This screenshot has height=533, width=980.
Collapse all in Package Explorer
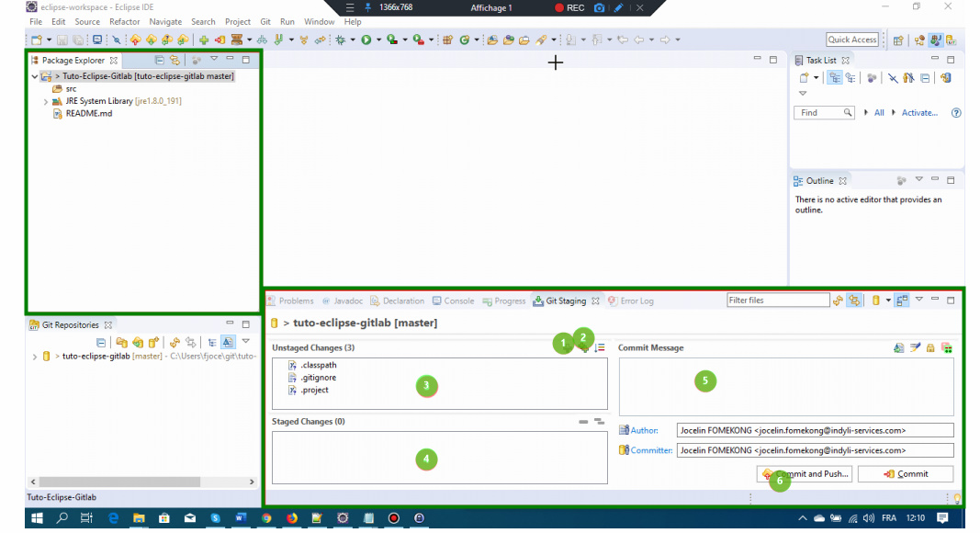(160, 60)
